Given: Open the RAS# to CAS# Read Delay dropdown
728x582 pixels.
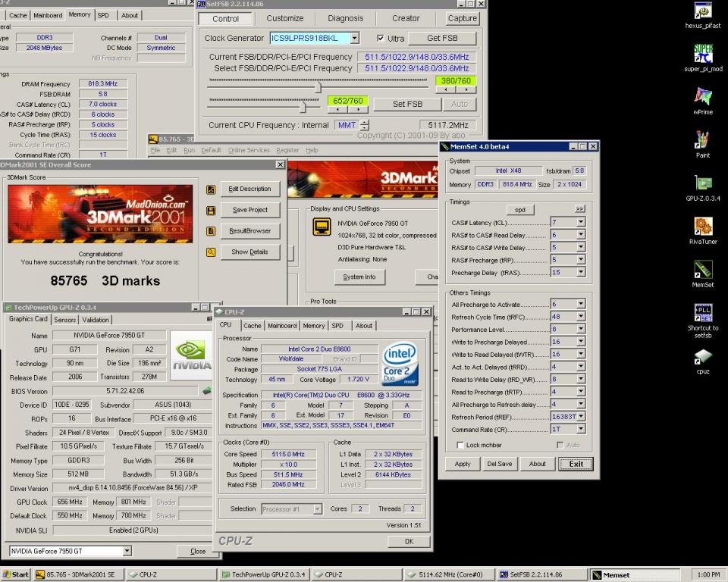Looking at the screenshot, I should tap(581, 235).
